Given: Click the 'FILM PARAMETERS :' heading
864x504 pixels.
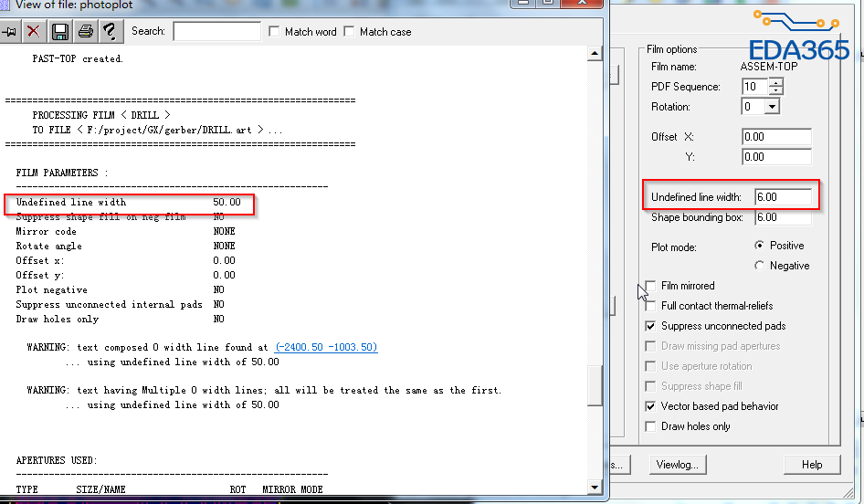Looking at the screenshot, I should (x=62, y=173).
